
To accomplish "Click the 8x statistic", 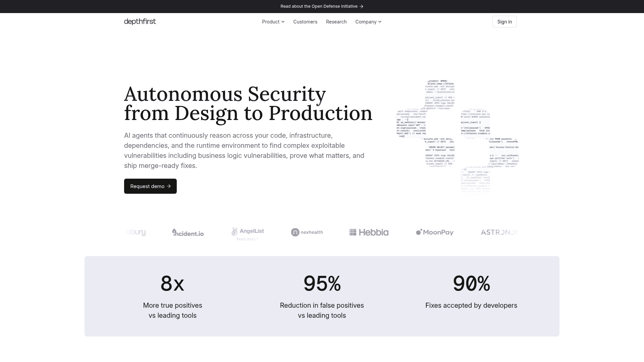I will coord(172,284).
